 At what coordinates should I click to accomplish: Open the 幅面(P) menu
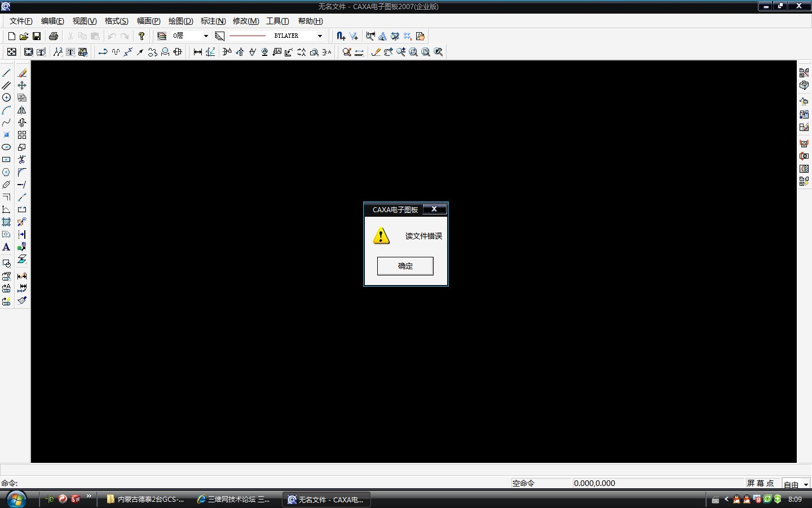pyautogui.click(x=149, y=21)
